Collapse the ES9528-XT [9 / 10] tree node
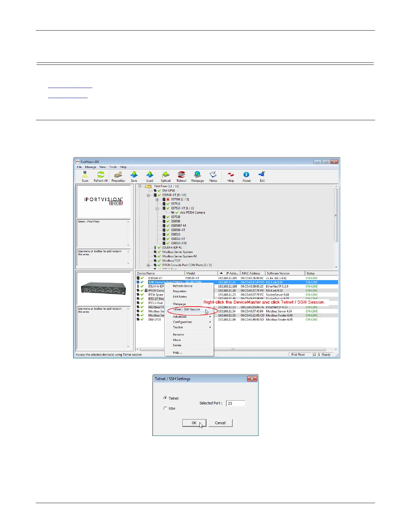The height and width of the screenshot is (532, 411). click(148, 195)
